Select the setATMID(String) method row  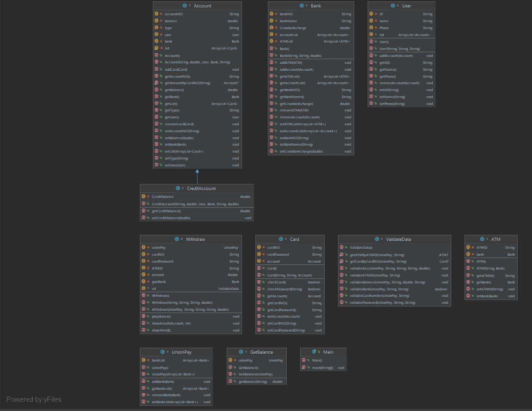pos(491,289)
